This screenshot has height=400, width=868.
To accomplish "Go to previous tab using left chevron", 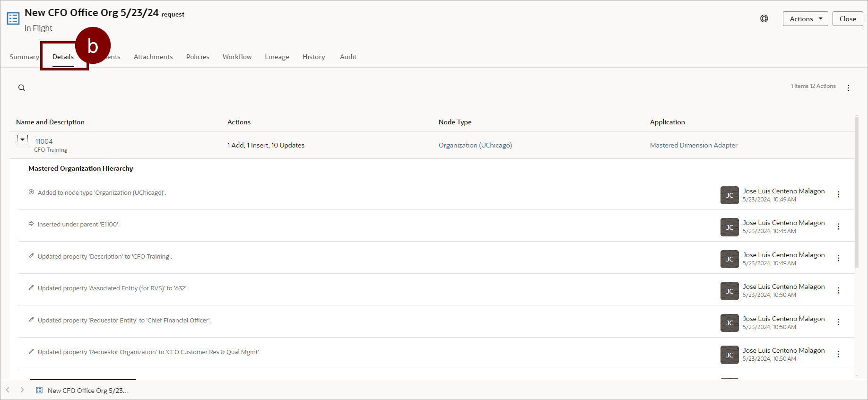I will [8, 390].
